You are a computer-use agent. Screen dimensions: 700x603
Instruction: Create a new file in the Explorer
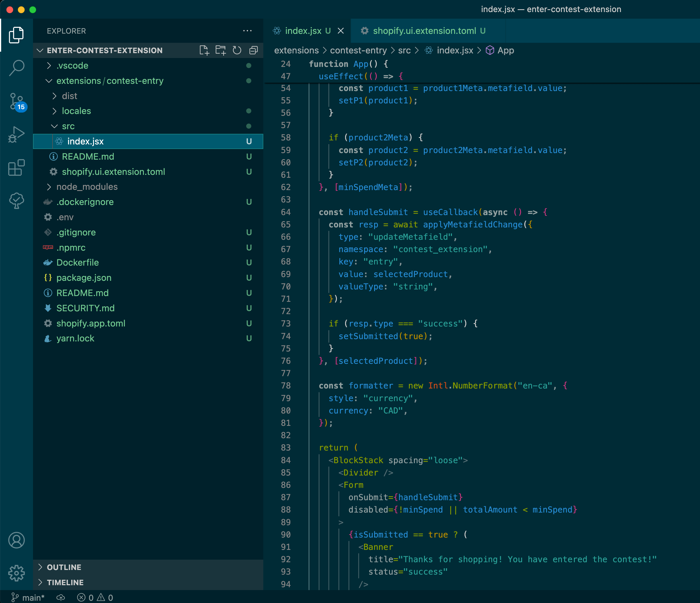point(204,50)
